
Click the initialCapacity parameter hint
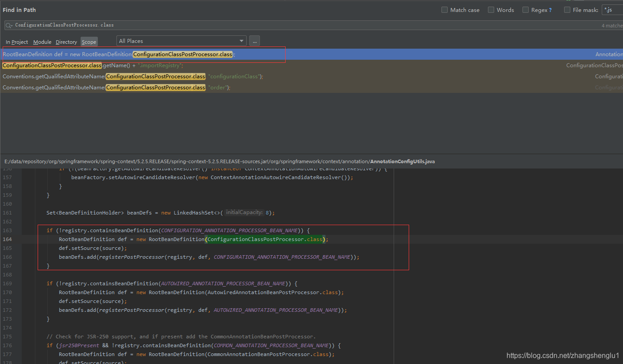pyautogui.click(x=244, y=213)
